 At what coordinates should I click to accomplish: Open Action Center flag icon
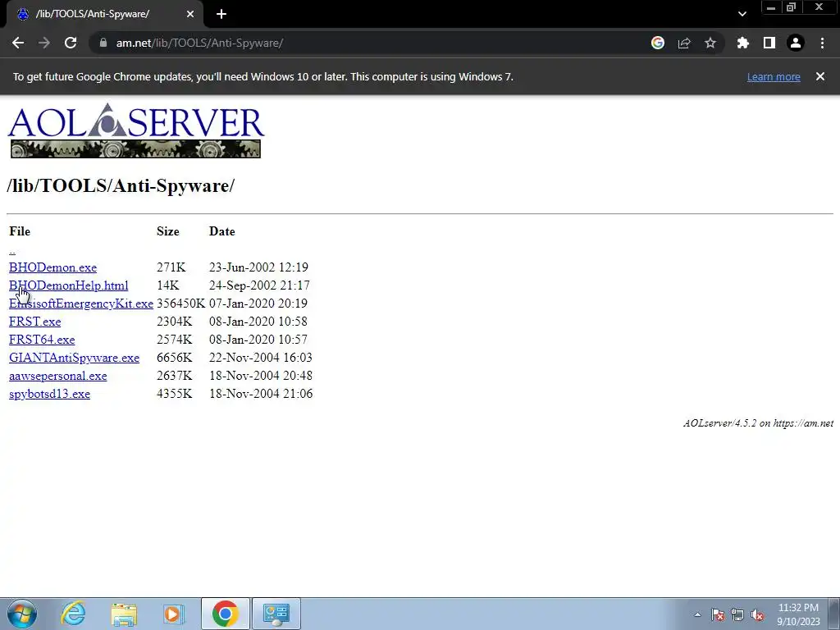(x=718, y=614)
